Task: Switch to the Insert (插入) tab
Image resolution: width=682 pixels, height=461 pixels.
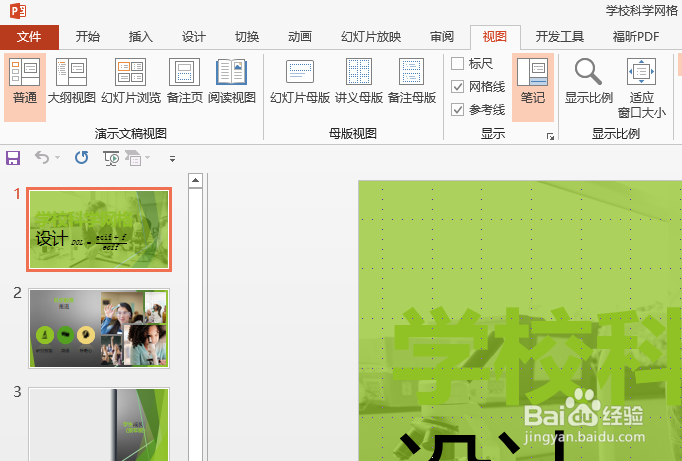Action: [x=140, y=37]
